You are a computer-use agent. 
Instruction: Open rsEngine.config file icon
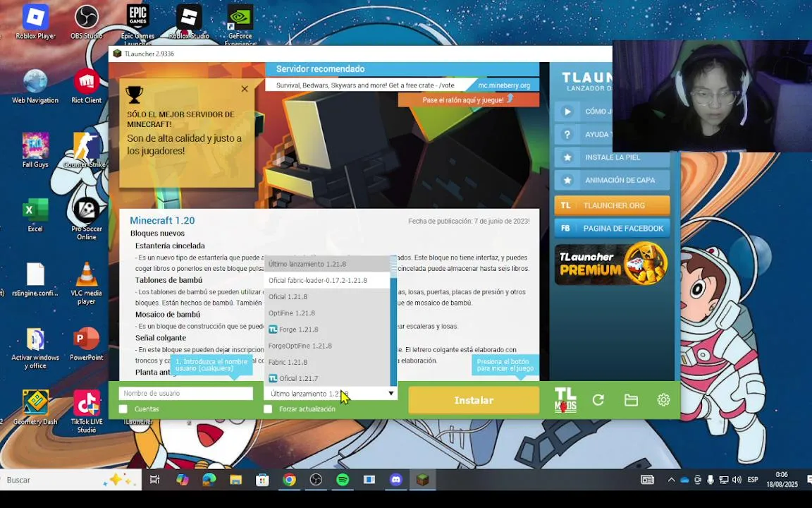pos(35,279)
